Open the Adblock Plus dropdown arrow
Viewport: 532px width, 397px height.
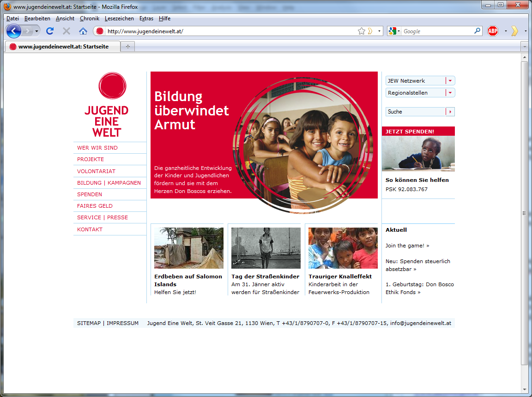click(506, 31)
